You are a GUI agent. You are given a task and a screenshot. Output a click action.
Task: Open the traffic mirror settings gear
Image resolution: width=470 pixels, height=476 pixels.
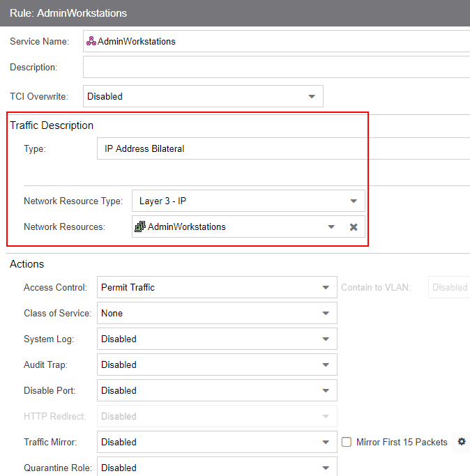pyautogui.click(x=461, y=442)
